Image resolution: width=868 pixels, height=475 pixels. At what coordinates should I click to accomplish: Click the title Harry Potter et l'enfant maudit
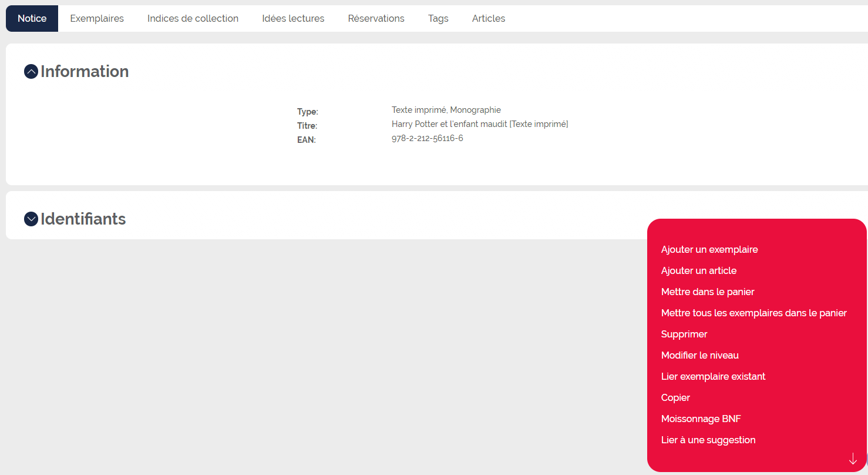pyautogui.click(x=480, y=124)
